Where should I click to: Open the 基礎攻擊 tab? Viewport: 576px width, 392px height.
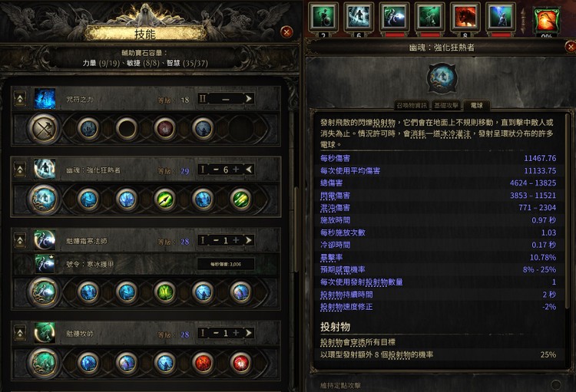tap(446, 105)
